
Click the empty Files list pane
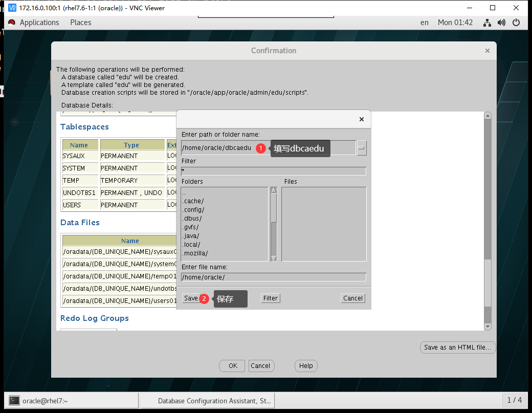[x=324, y=224]
